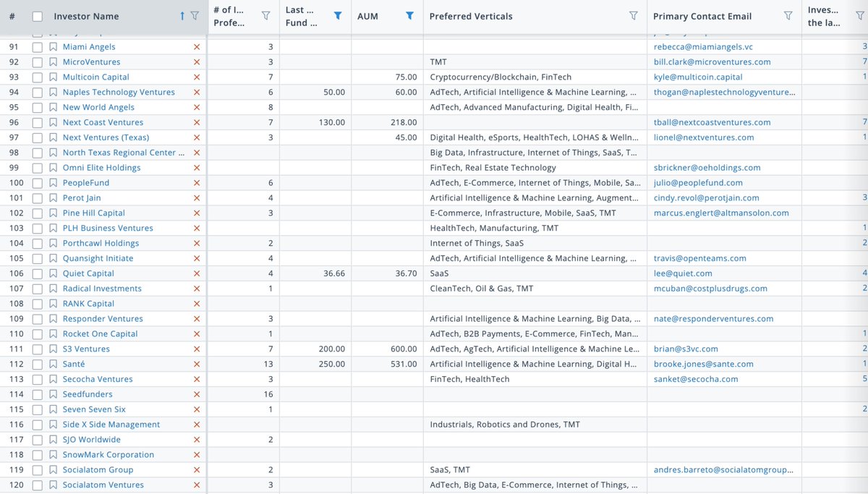Click bookmark icon for Multicoin Capital
Image resolution: width=868 pixels, height=494 pixels.
[54, 77]
